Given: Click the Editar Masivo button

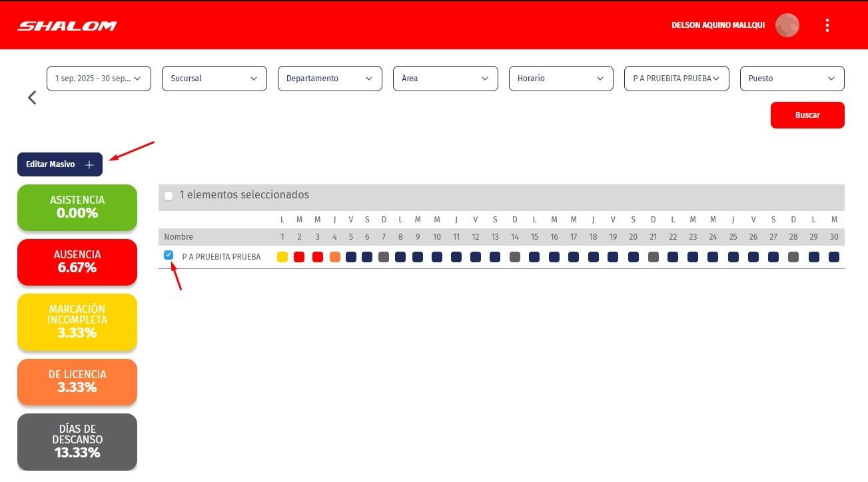Looking at the screenshot, I should tap(60, 164).
